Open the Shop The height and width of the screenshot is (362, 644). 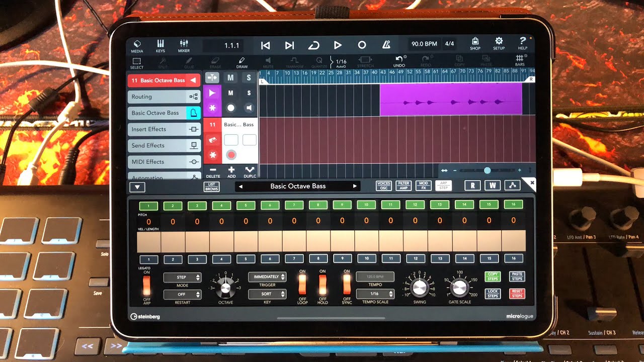click(x=475, y=44)
